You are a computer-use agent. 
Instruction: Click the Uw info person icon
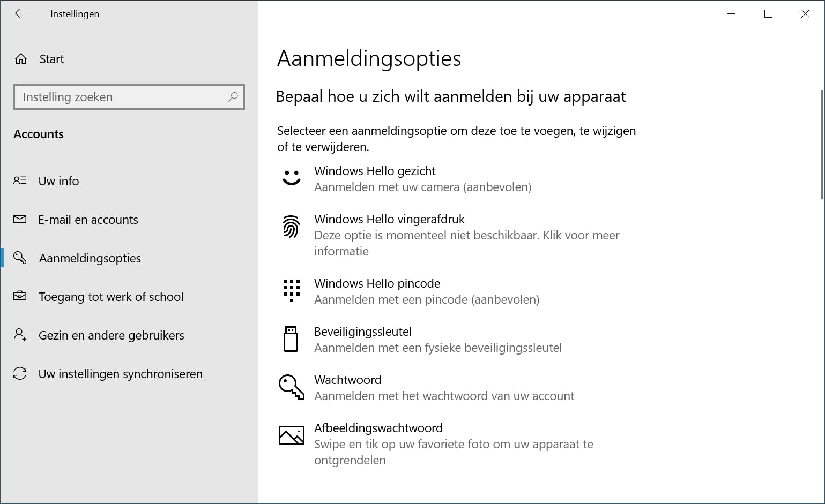point(20,180)
